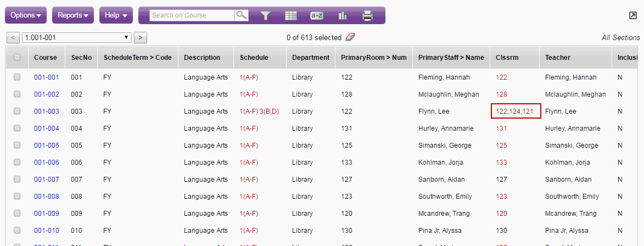Click the Search on Course field
The height and width of the screenshot is (246, 644).
(x=192, y=15)
